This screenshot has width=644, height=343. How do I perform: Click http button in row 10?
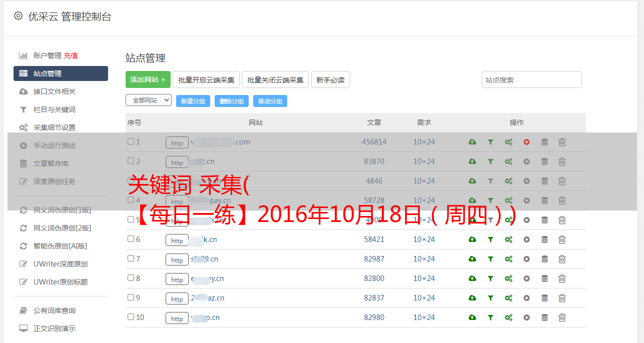point(177,318)
